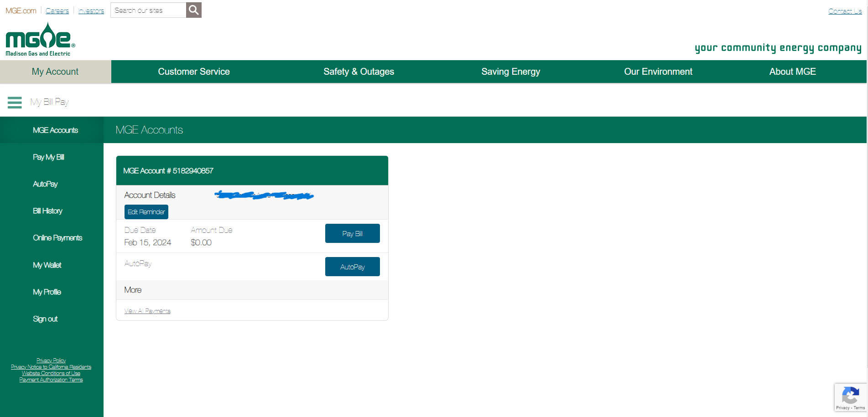Expand the More section
The width and height of the screenshot is (868, 417).
pos(252,290)
